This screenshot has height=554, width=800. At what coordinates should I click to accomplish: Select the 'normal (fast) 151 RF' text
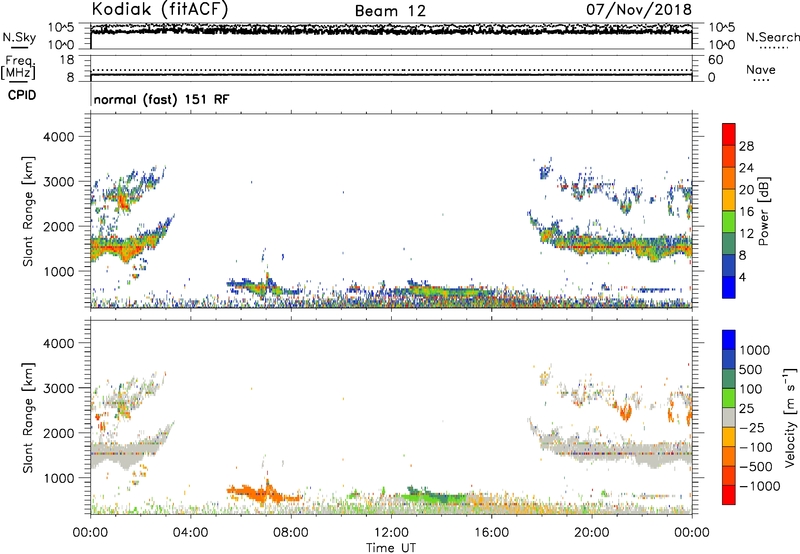(x=161, y=99)
